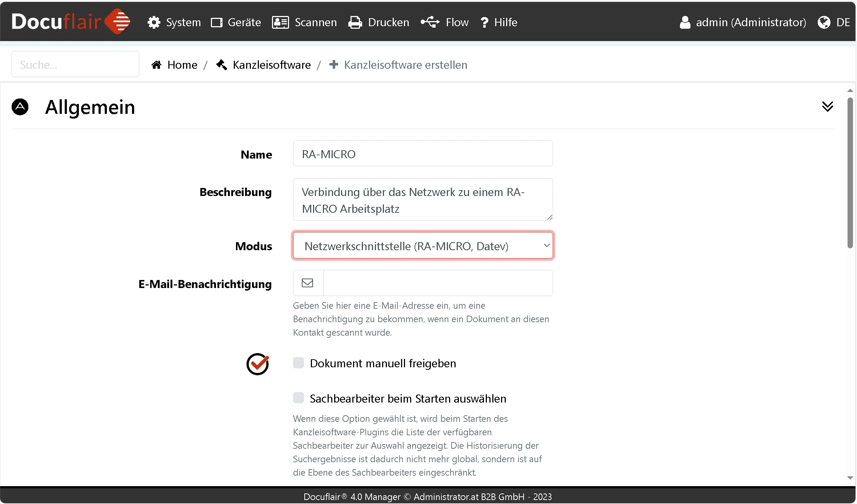Enable Dokument manuell freigeben checkbox
Screen dimensions: 857x504
click(x=299, y=363)
